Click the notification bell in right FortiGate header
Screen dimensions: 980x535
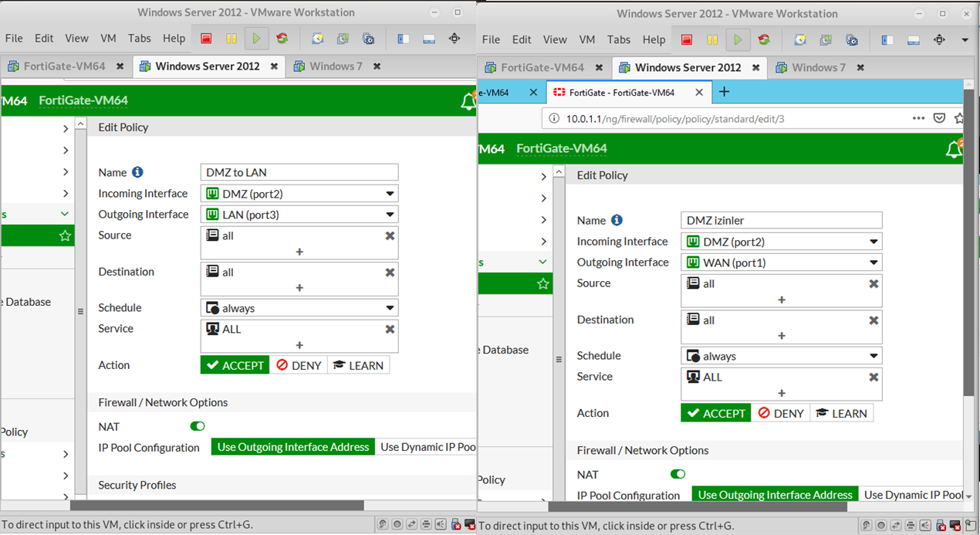[x=955, y=149]
